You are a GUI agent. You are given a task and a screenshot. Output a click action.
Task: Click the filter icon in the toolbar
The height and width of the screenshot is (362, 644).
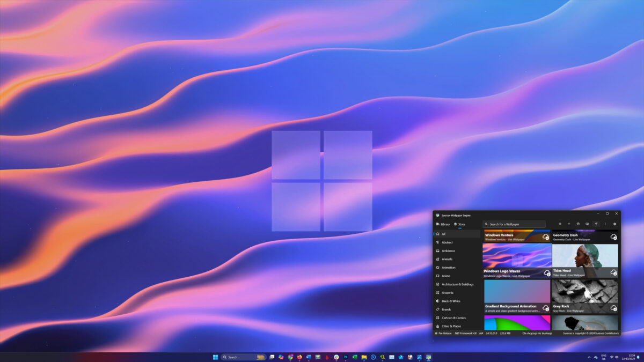(x=597, y=224)
